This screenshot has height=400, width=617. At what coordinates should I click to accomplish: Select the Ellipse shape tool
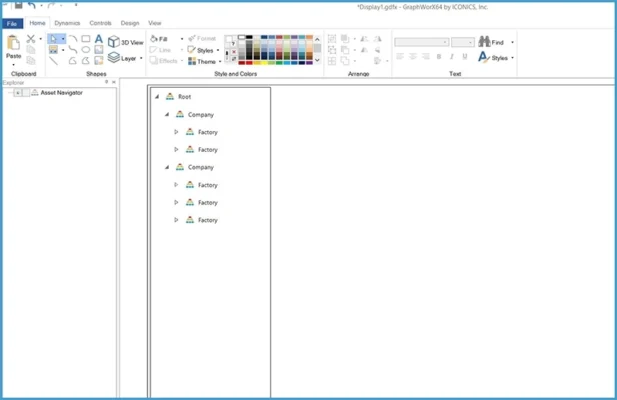coord(86,49)
